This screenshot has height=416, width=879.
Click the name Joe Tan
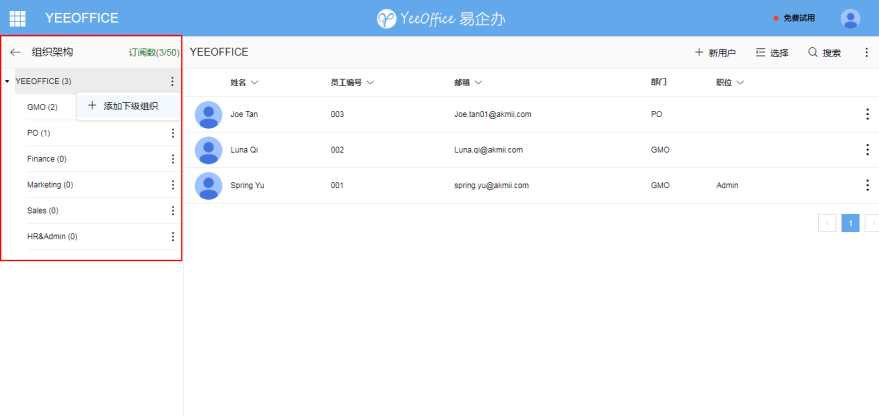tap(244, 114)
